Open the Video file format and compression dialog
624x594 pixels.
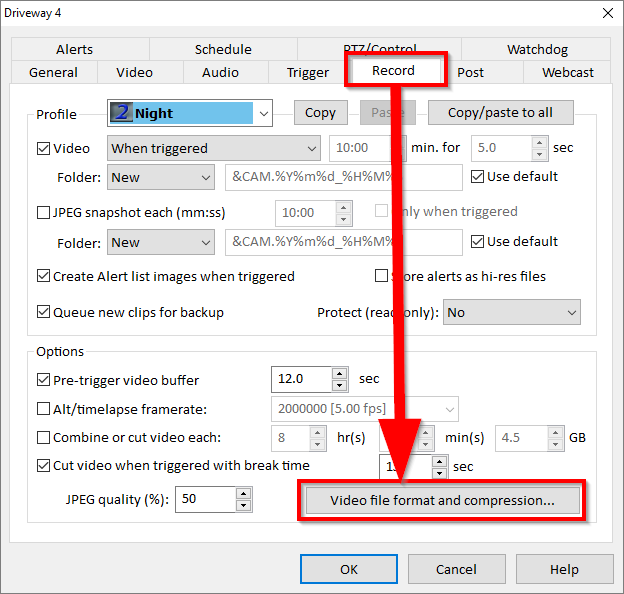point(442,500)
